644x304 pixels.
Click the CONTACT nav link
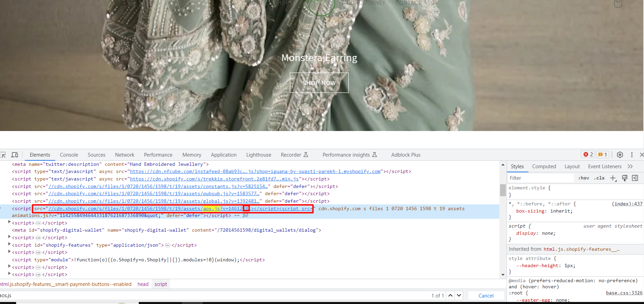pos(408,3)
